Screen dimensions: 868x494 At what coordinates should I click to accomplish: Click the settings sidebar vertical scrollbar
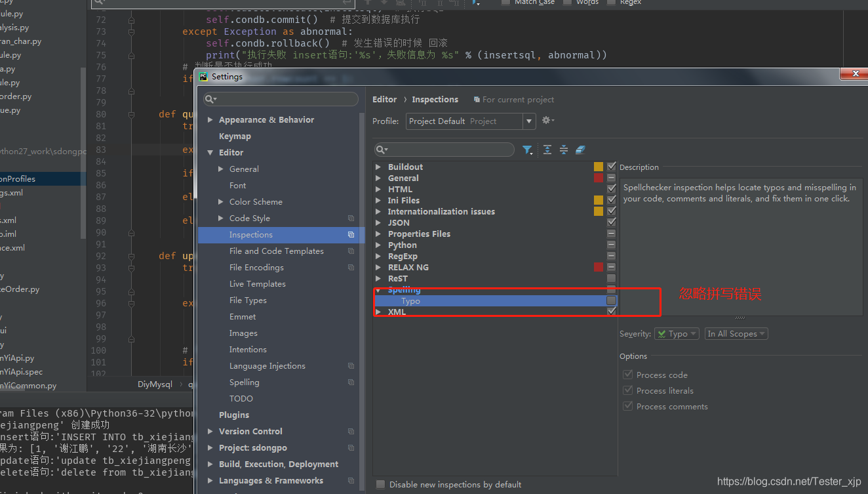click(362, 302)
